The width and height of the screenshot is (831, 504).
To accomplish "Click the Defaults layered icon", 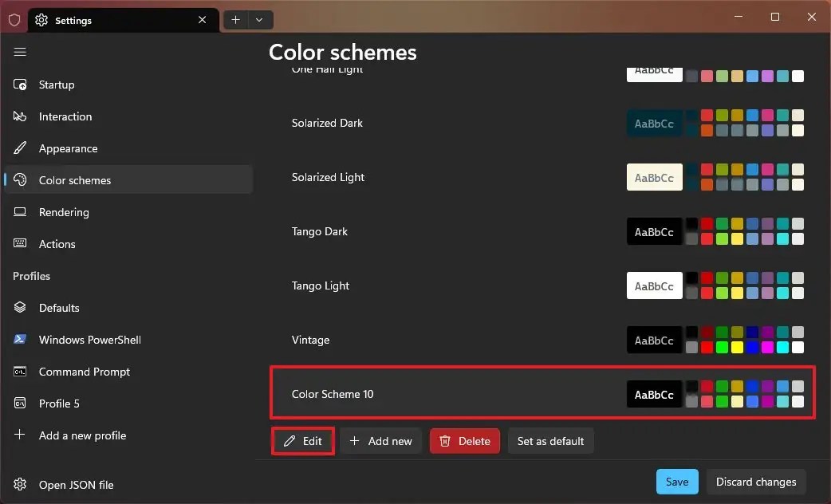I will [20, 308].
